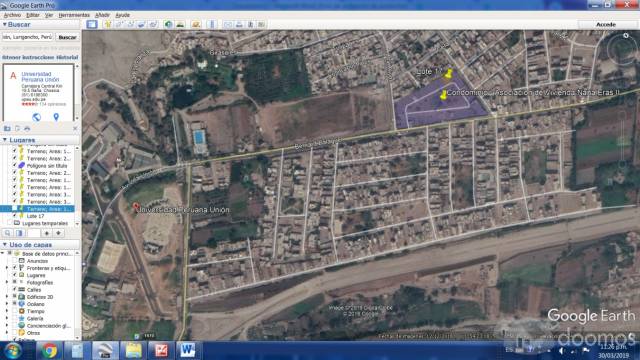Print search results icon below results
The image size is (640, 360).
click(x=27, y=128)
